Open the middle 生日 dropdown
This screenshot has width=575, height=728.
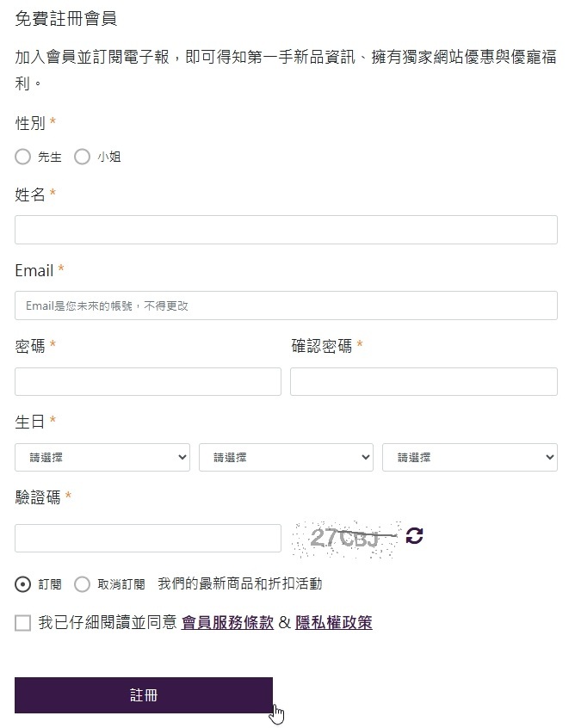(x=286, y=458)
